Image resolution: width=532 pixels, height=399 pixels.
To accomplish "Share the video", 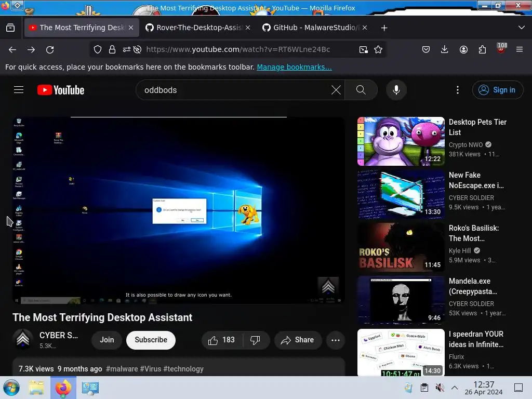I will coord(298,340).
